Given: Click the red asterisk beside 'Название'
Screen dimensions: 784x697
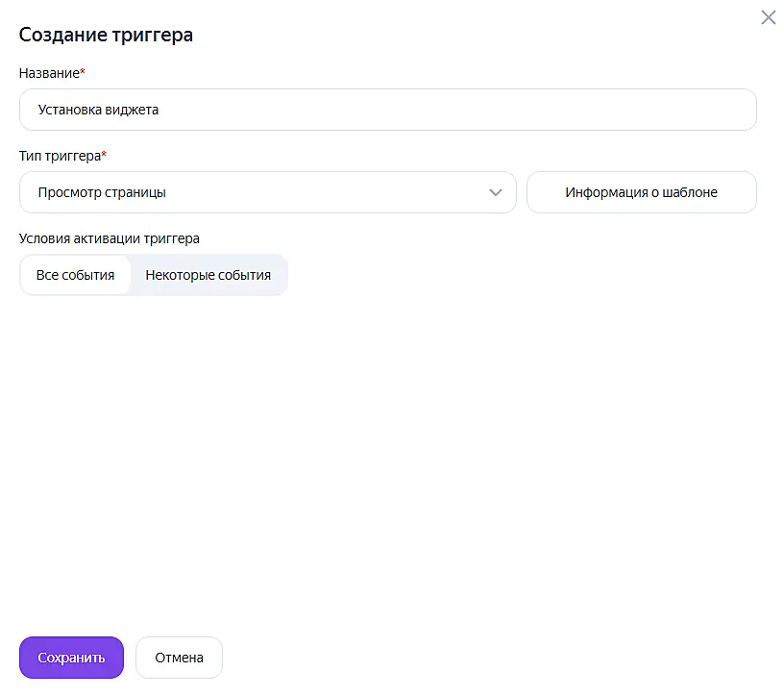Looking at the screenshot, I should coord(83,72).
